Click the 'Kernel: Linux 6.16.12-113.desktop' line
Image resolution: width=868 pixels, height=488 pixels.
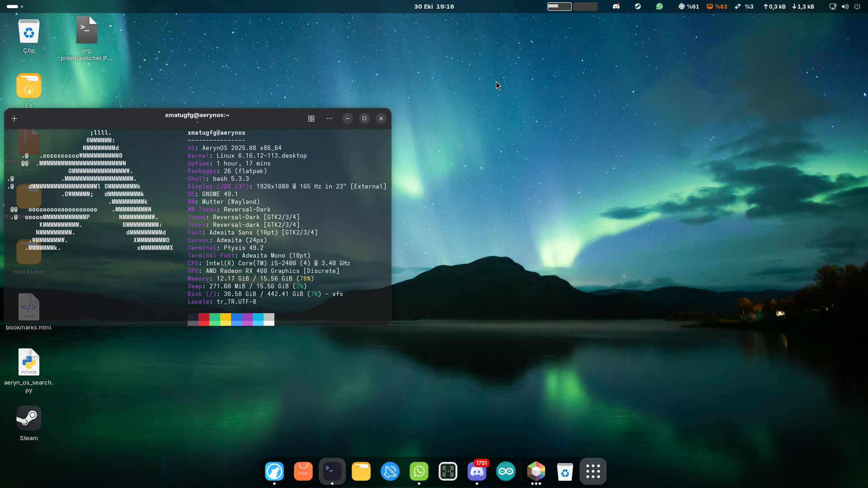pyautogui.click(x=247, y=156)
